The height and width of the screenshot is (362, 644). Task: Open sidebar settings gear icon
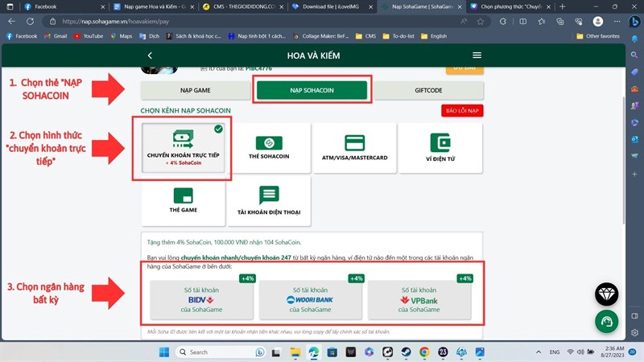pyautogui.click(x=634, y=332)
